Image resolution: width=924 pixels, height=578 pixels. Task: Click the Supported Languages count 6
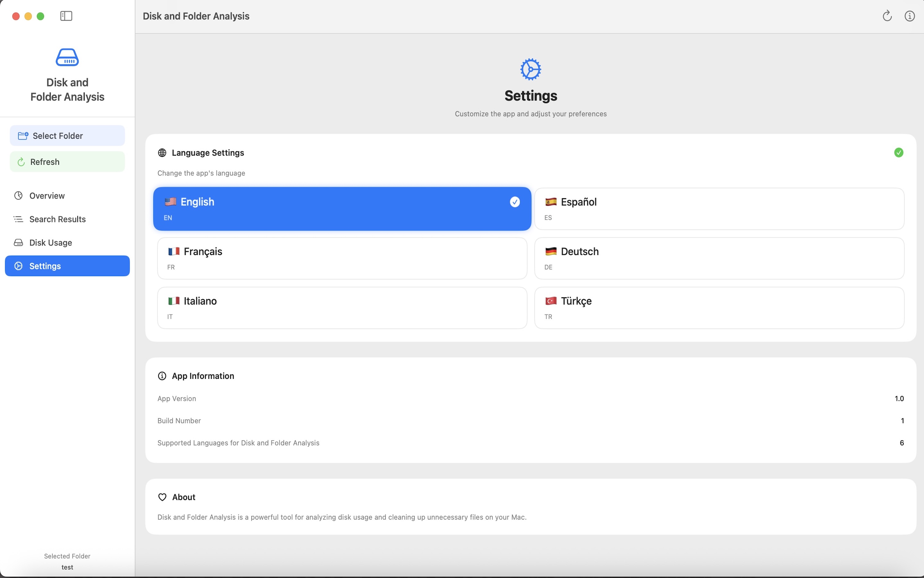click(x=902, y=443)
